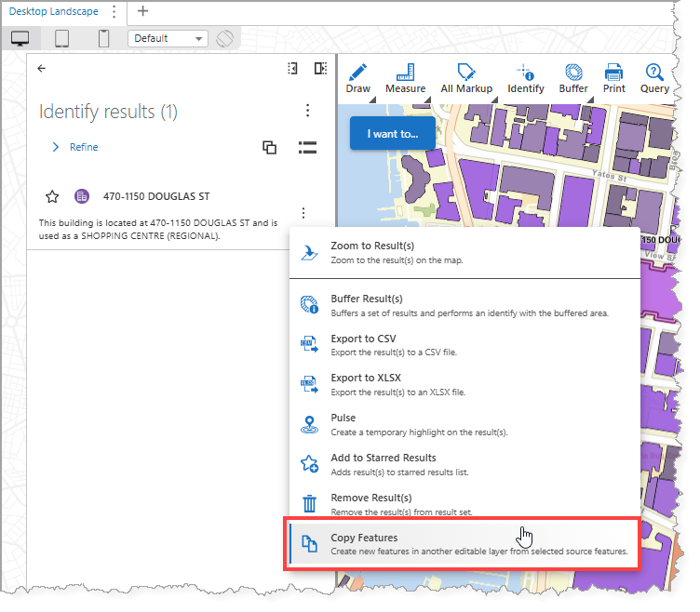Click the Identify results (1) heading
This screenshot has height=612, width=700.
coord(108,112)
